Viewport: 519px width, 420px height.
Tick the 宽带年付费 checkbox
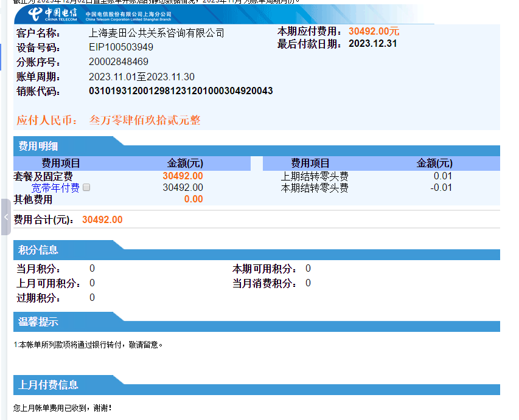86,188
